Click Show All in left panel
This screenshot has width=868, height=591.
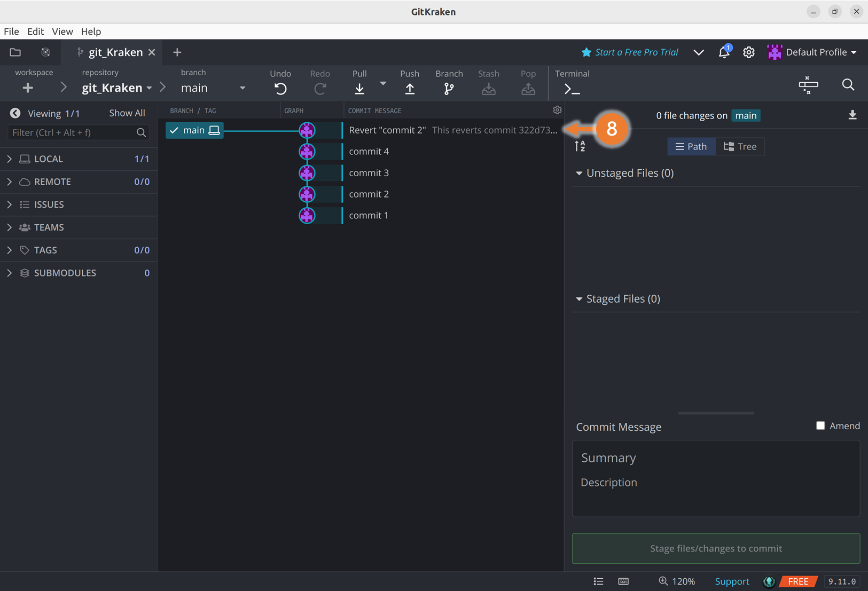[x=127, y=113]
